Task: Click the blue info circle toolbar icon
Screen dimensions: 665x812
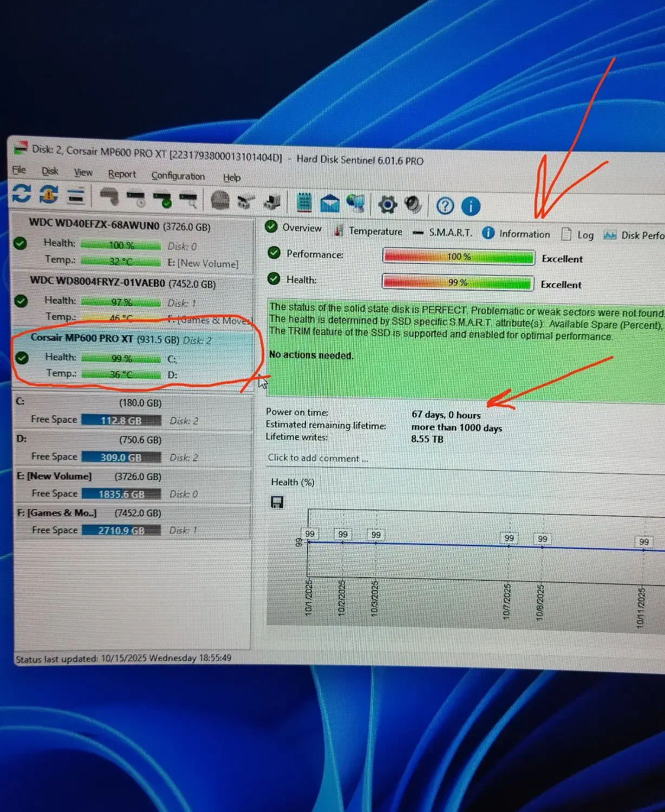Action: click(471, 206)
